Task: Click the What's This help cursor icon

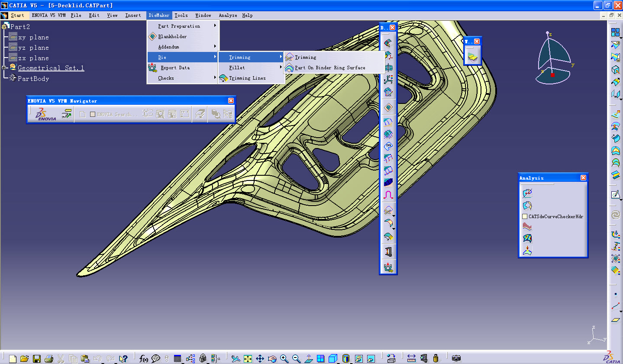Action: [x=123, y=358]
